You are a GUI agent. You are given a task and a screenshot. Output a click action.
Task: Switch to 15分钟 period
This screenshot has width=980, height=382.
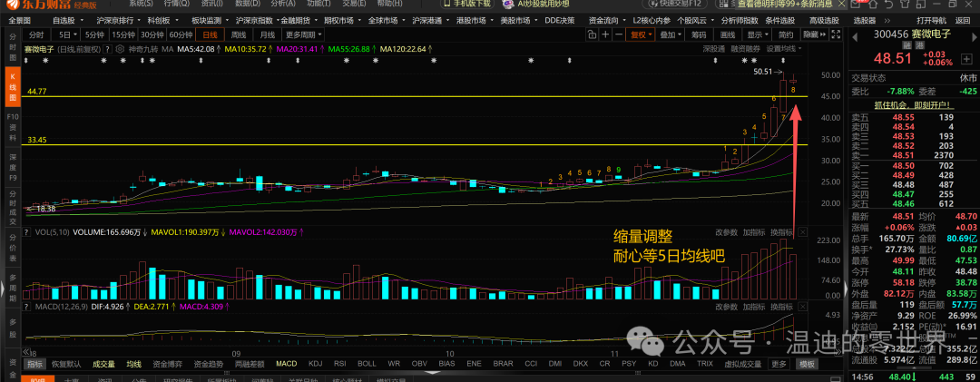click(123, 34)
